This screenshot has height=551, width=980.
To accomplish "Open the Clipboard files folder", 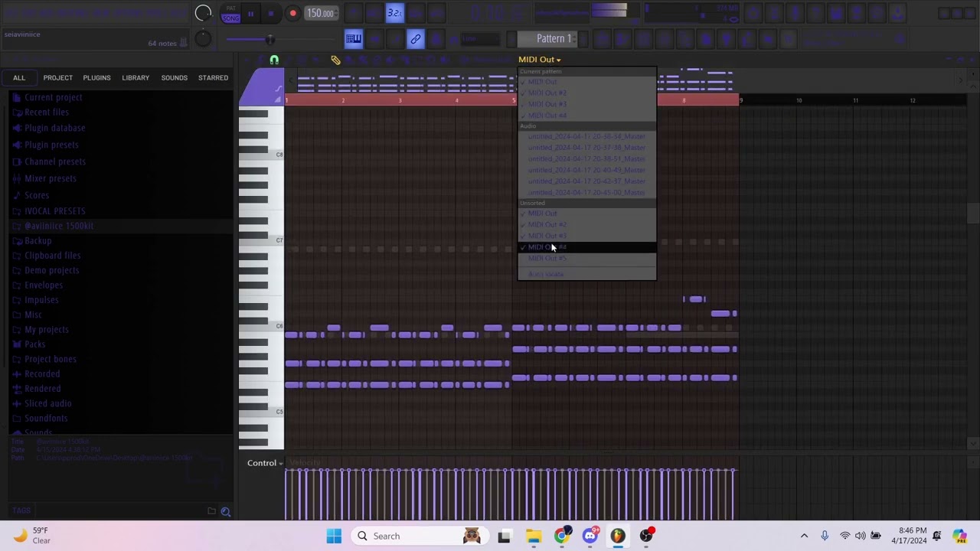I will tap(52, 256).
